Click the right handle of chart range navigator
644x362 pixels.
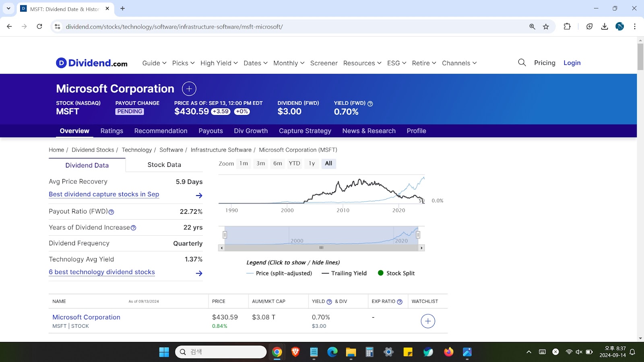418,235
